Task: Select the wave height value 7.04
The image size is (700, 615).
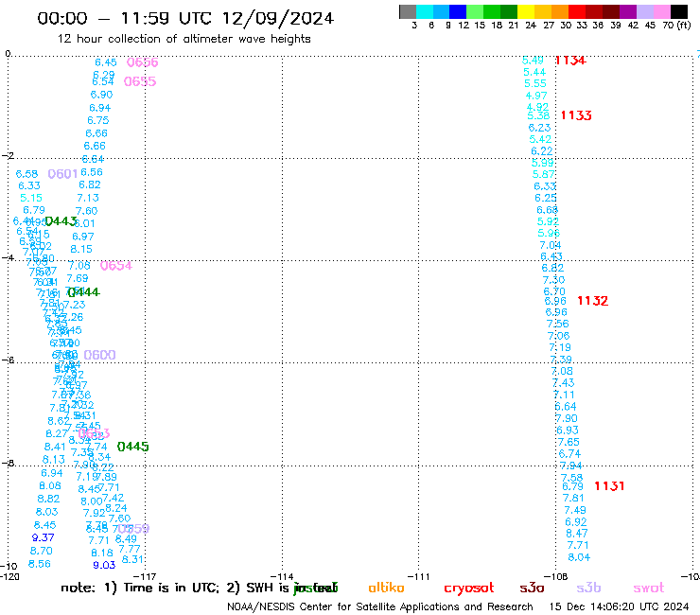Action: point(551,246)
